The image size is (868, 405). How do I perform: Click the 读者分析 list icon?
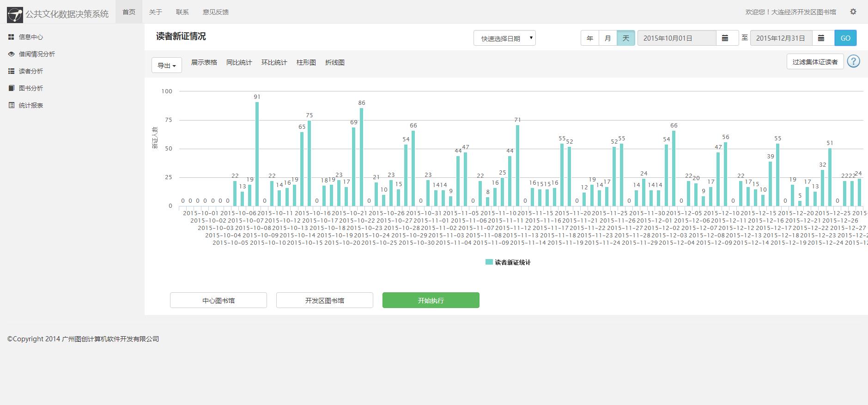[11, 71]
